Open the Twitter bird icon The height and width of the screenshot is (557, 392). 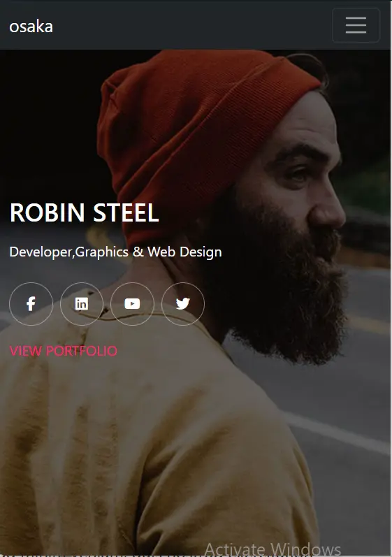[x=183, y=304]
